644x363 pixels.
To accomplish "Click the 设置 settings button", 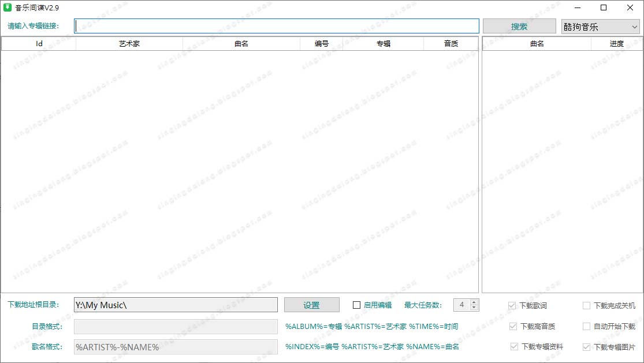I will point(312,305).
